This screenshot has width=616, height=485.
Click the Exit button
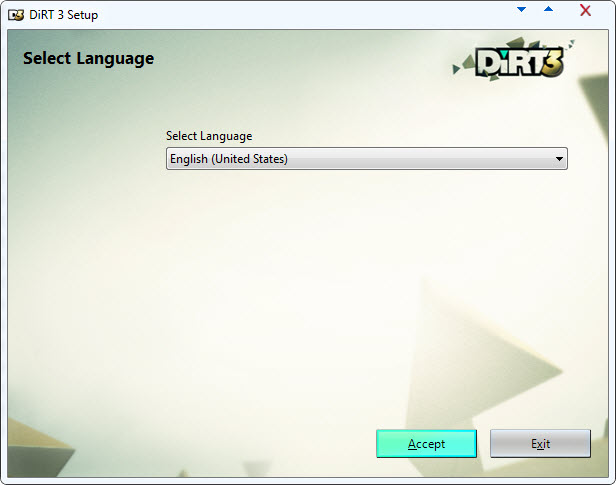pos(540,443)
